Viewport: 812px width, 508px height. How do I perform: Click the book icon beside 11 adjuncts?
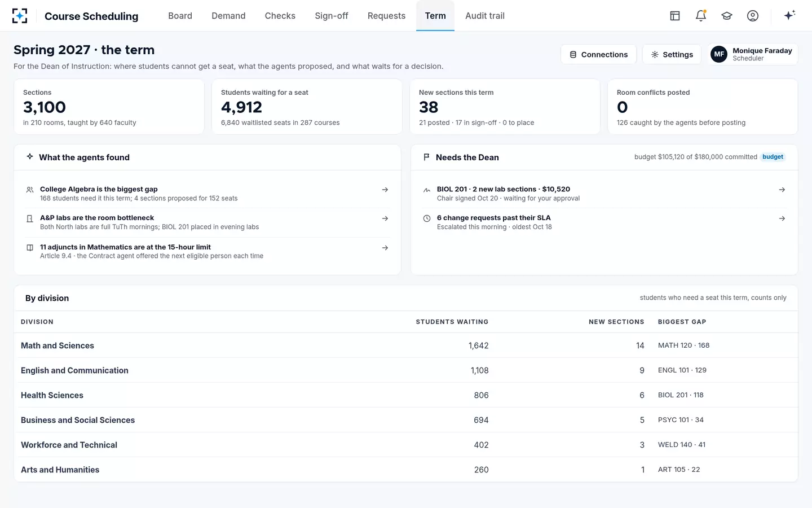tap(30, 248)
